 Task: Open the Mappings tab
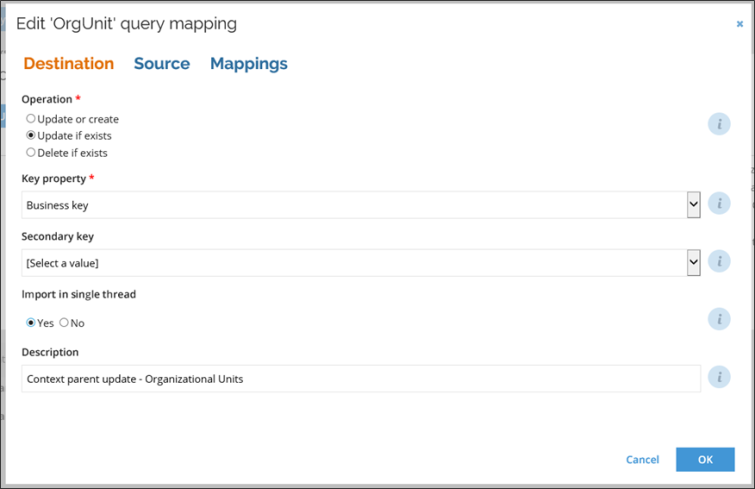click(x=248, y=64)
